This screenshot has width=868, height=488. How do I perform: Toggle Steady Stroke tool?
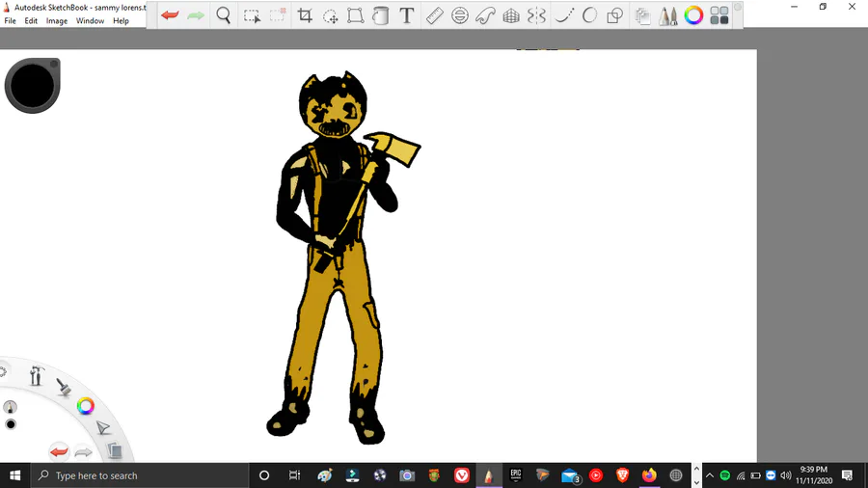click(563, 15)
